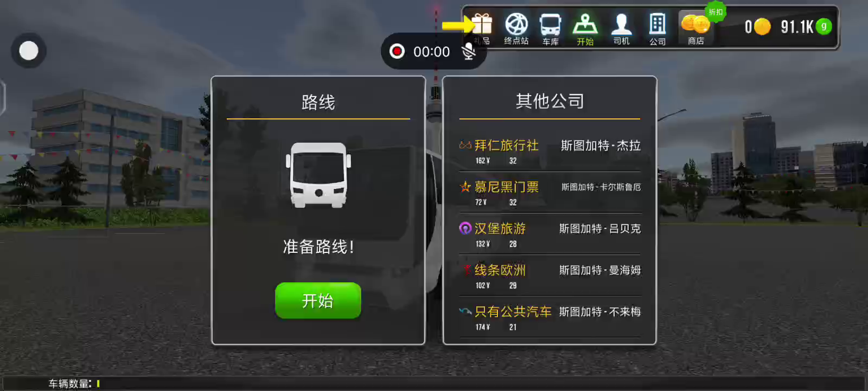Select company 慕尼黑门票 in the list

550,193
